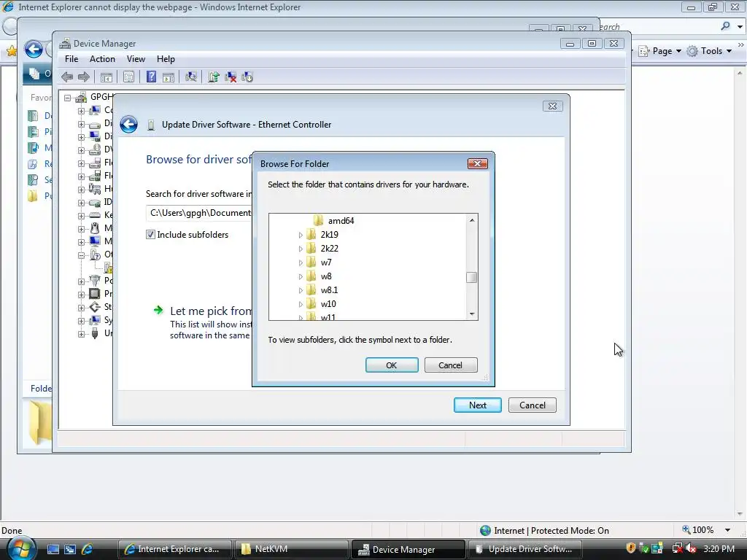Click Internet Explorer quick launch icon
This screenshot has height=560, width=747.
click(x=88, y=549)
